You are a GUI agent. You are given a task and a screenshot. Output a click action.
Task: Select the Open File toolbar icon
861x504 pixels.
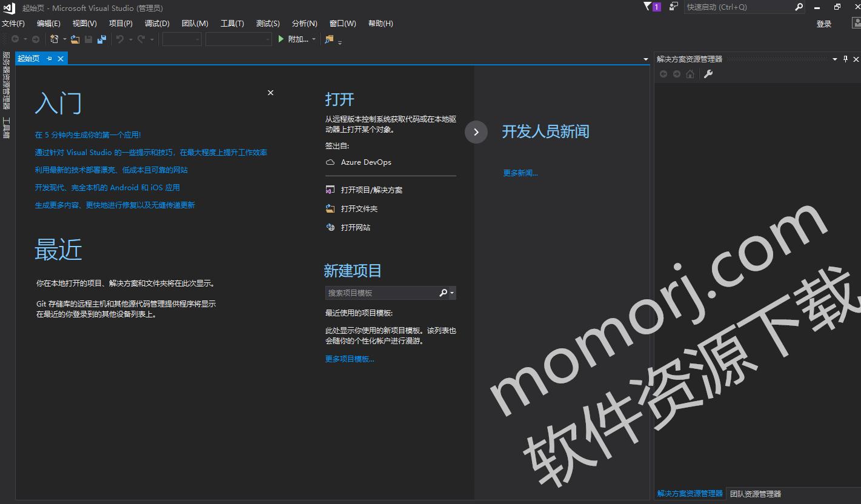(x=75, y=38)
